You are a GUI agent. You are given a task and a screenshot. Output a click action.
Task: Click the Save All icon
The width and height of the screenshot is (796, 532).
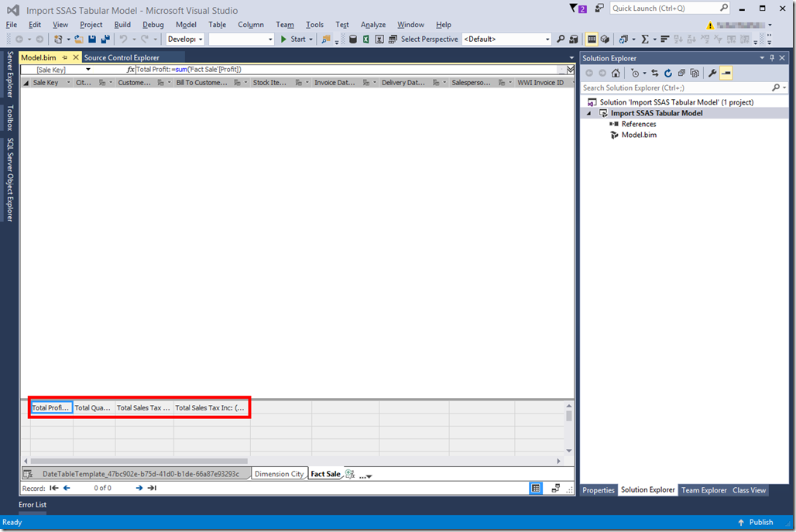105,39
